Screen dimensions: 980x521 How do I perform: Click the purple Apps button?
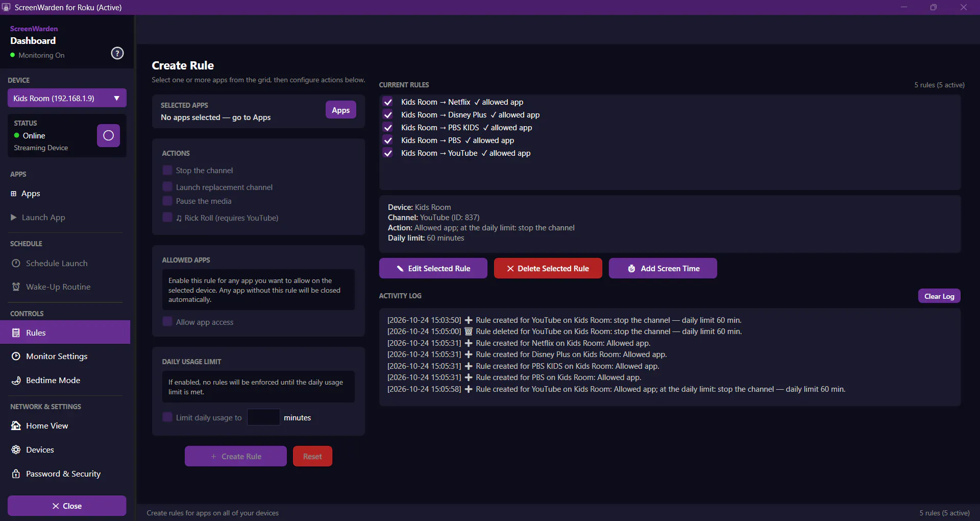coord(341,110)
